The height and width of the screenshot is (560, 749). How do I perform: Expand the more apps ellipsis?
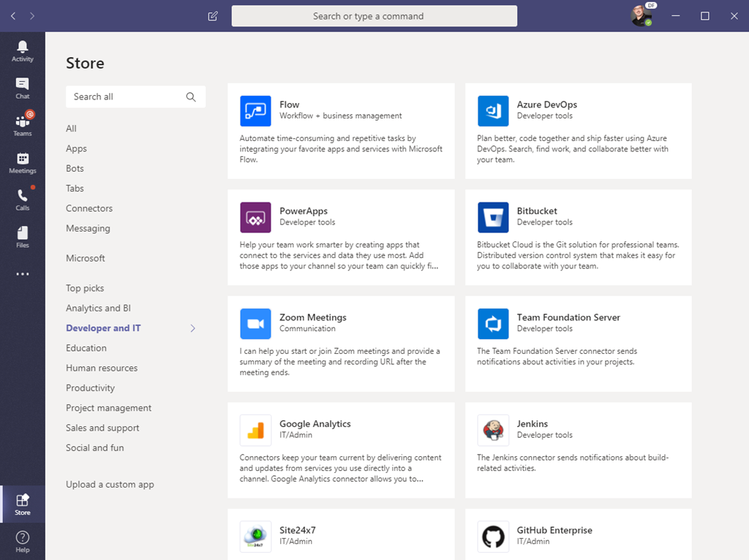point(23,274)
